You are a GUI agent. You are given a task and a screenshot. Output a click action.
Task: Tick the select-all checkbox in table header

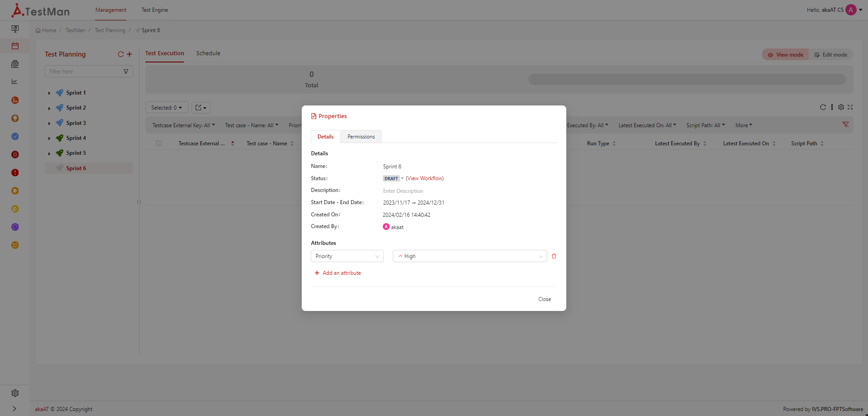pos(159,143)
